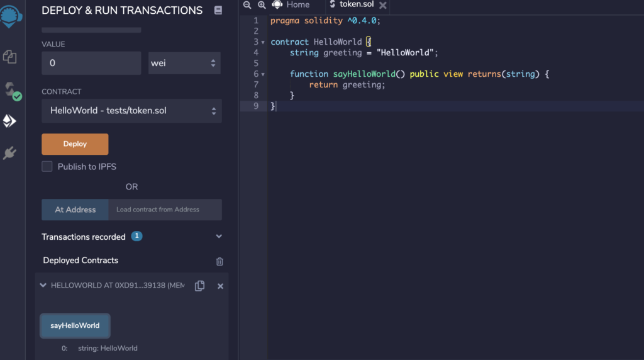The width and height of the screenshot is (644, 360).
Task: Open the Deploy & run transactions sidebar icon
Action: 9,121
